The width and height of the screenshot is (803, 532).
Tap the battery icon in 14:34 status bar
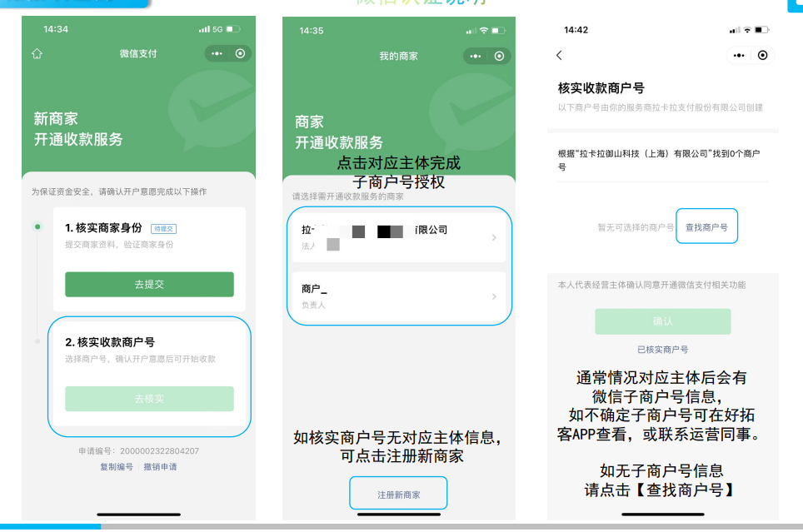click(233, 29)
